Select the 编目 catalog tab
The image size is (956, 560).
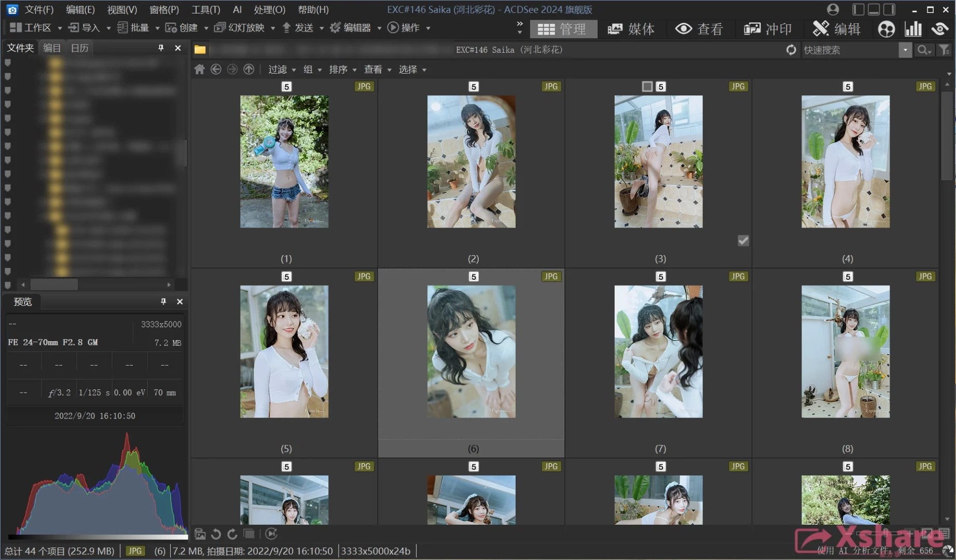(x=52, y=48)
